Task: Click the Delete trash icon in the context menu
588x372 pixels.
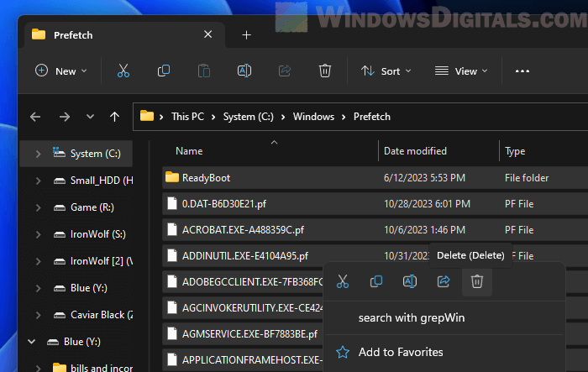Action: tap(476, 281)
